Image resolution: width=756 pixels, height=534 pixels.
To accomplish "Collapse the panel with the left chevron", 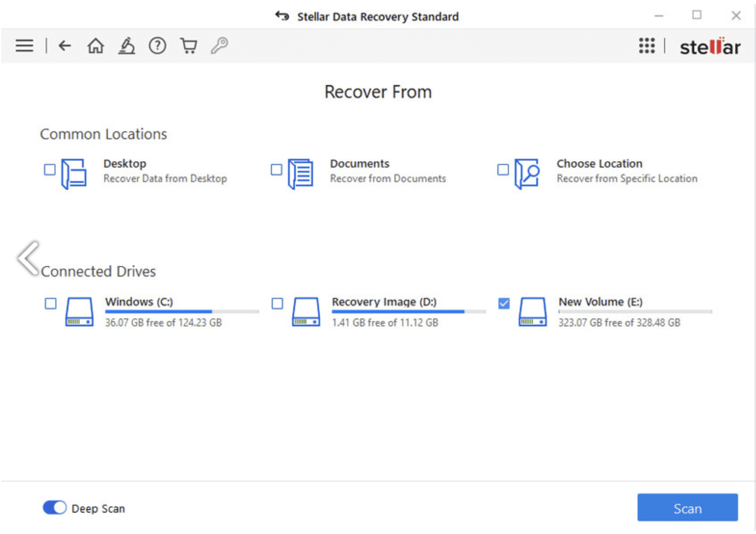I will pos(28,258).
